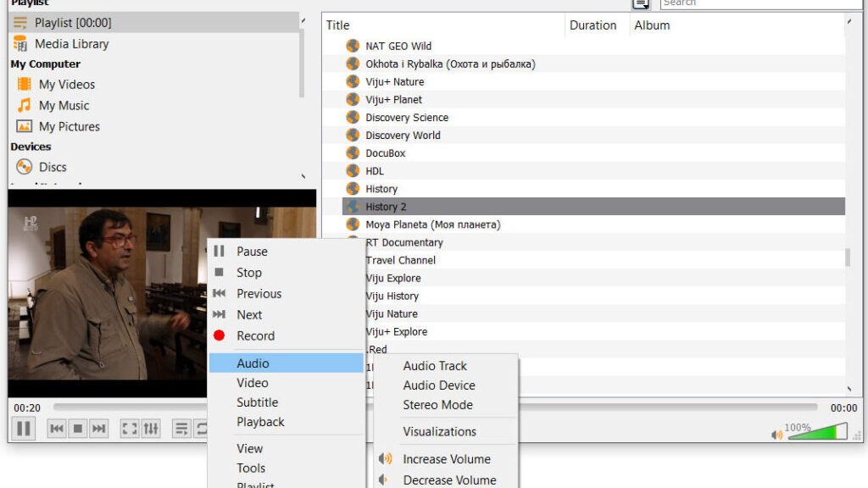868x488 pixels.
Task: Open Playlist [00:00] in sidebar
Action: point(154,23)
